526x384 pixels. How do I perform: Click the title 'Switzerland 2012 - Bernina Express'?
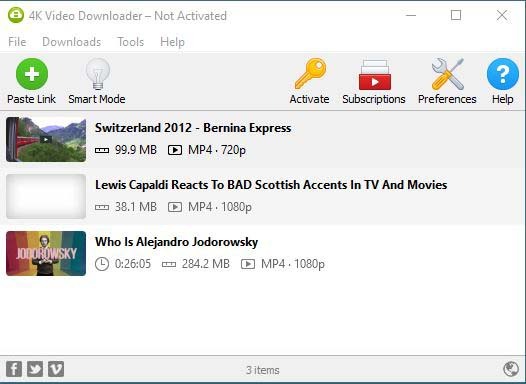(x=193, y=128)
